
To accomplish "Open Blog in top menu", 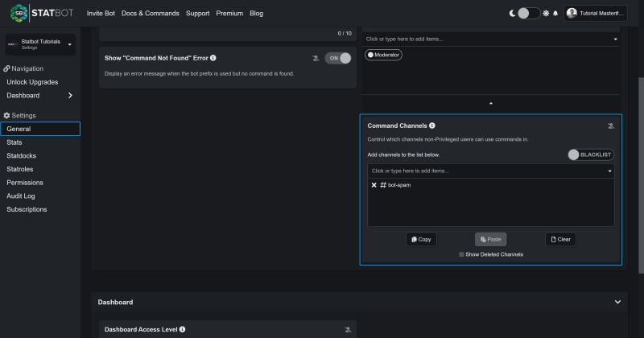I will pyautogui.click(x=256, y=14).
